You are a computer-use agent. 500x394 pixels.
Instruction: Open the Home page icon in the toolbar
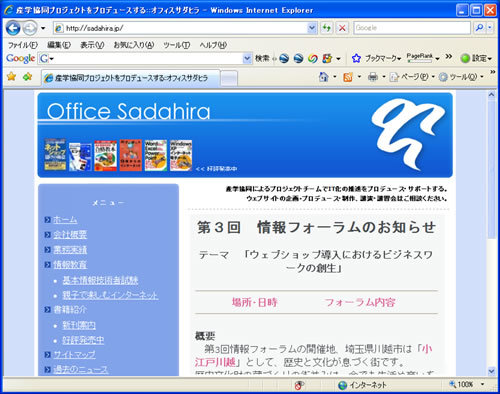point(323,77)
